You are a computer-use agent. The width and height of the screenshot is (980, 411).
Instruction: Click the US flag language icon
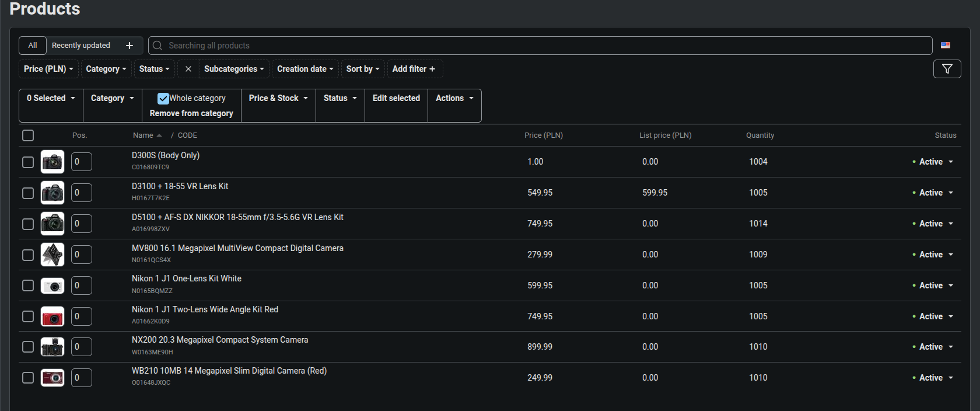946,46
